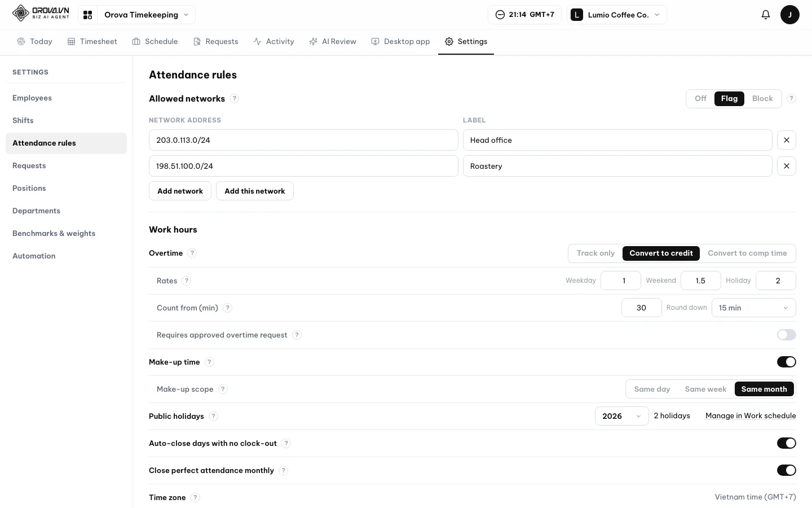
Task: Set allowed networks mode to Block
Action: coord(762,99)
